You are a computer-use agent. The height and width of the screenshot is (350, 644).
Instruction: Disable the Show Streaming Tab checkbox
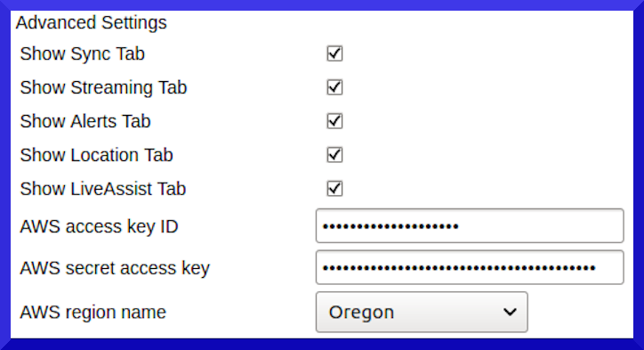point(334,87)
